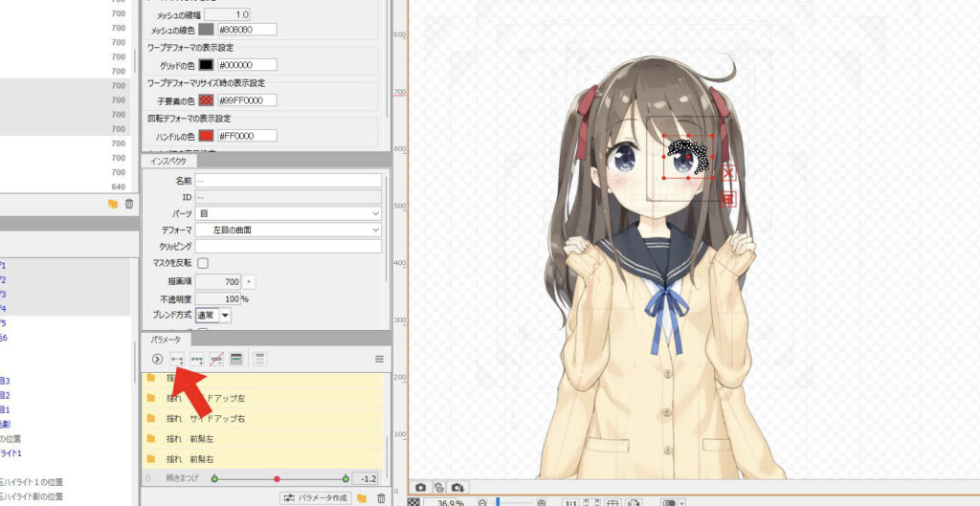Click the folder icon in the left list panel

click(x=113, y=204)
